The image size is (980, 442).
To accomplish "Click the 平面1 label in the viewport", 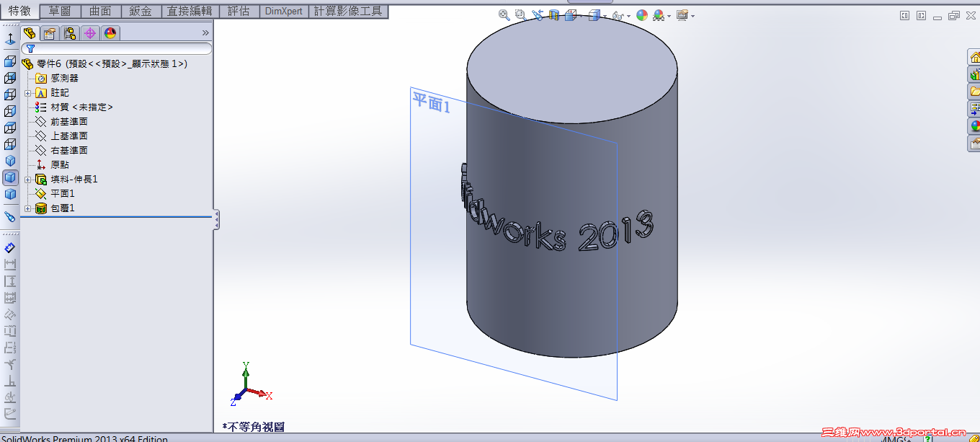I will tap(431, 102).
